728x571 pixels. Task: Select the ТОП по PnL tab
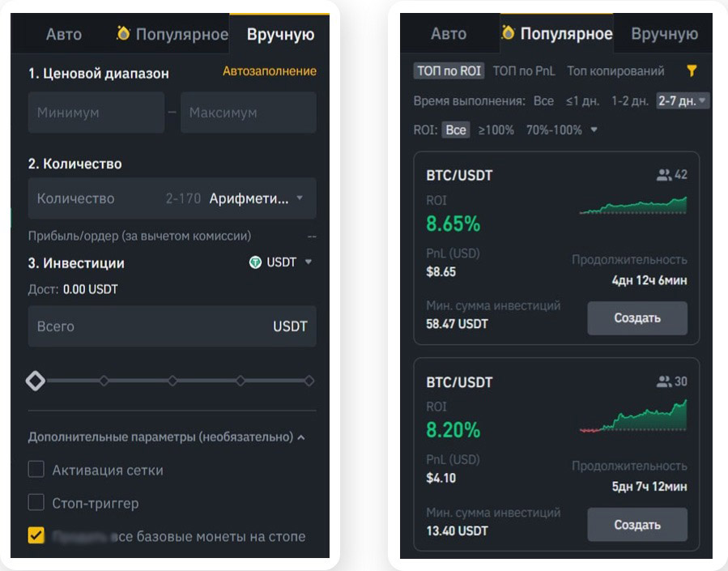point(524,71)
